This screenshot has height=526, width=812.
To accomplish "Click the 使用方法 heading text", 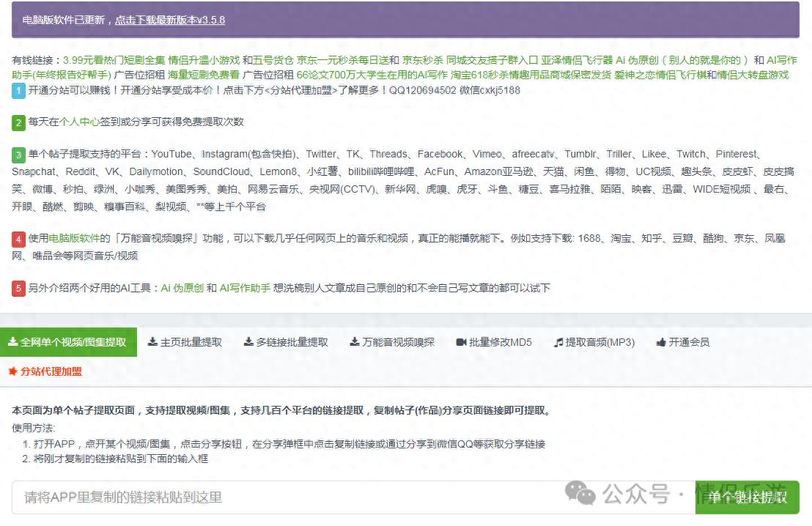I will point(33,428).
